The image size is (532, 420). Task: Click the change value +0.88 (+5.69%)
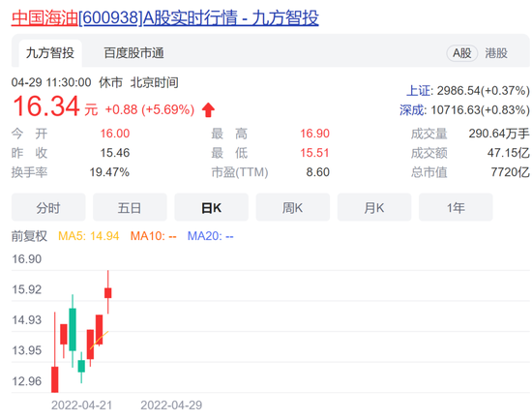tap(150, 109)
